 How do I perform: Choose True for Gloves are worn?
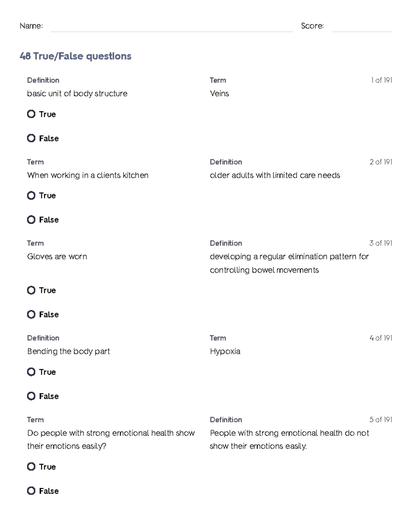click(31, 290)
